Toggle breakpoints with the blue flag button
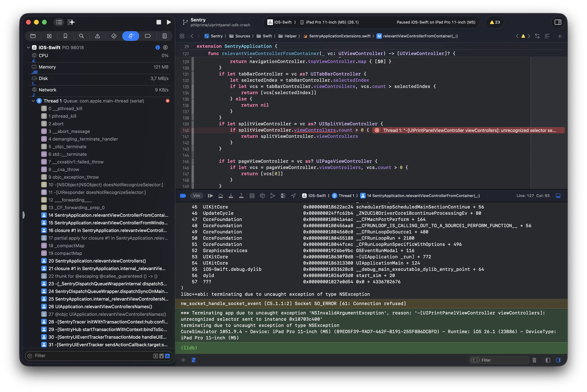Screen dimensions: 587x392 coord(183,196)
